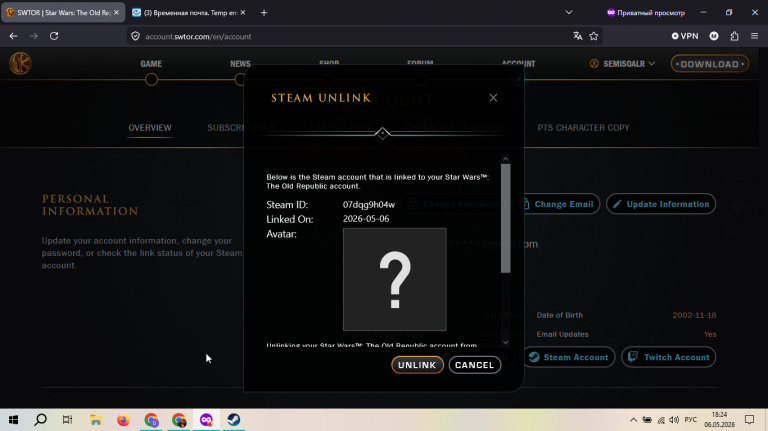Click the Linked On date 2026-05-06
The height and width of the screenshot is (431, 768).
366,219
